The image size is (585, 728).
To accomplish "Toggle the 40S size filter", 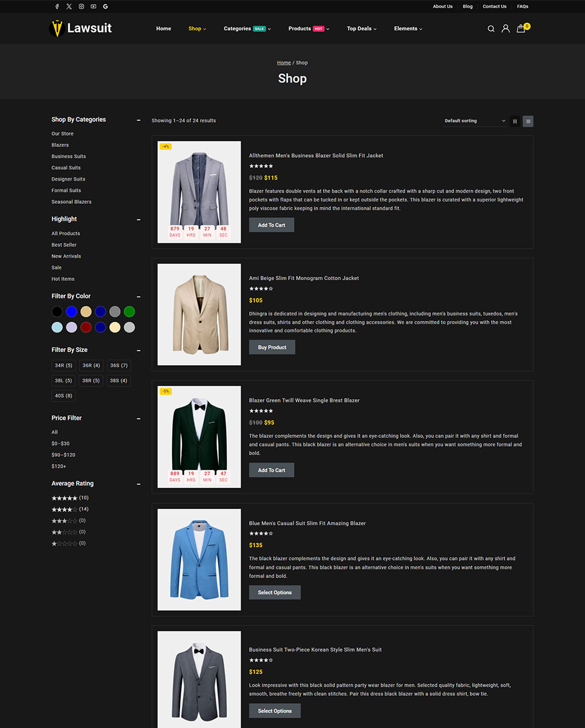I will (x=64, y=396).
